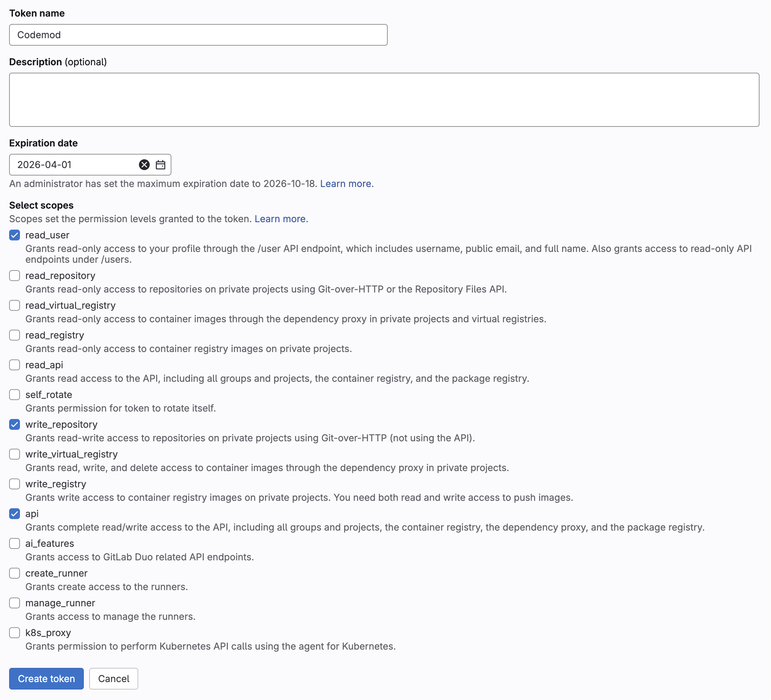Viewport: 771px width, 700px height.
Task: Enable the write_registry scope
Action: (x=15, y=484)
